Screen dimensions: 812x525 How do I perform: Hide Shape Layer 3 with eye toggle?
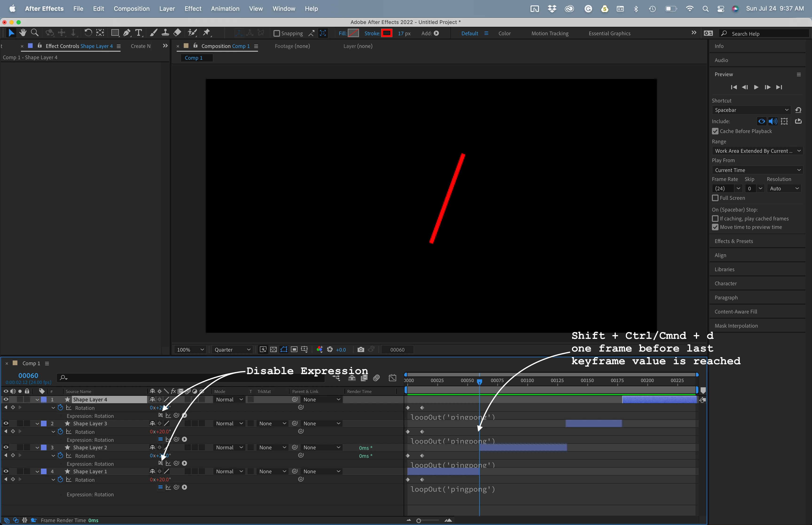point(6,423)
